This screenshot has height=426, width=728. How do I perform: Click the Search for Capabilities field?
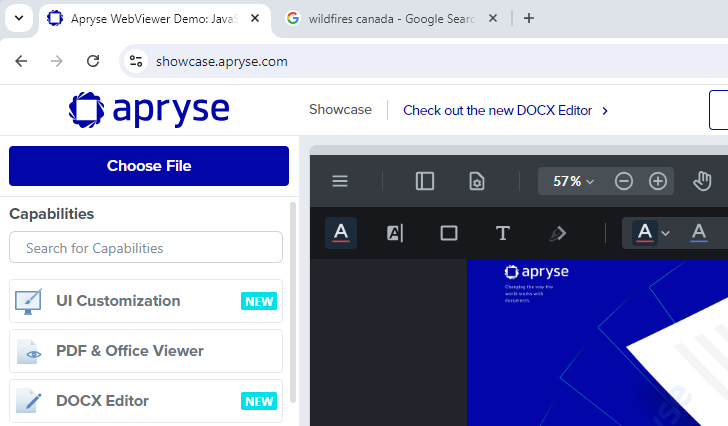coord(146,247)
